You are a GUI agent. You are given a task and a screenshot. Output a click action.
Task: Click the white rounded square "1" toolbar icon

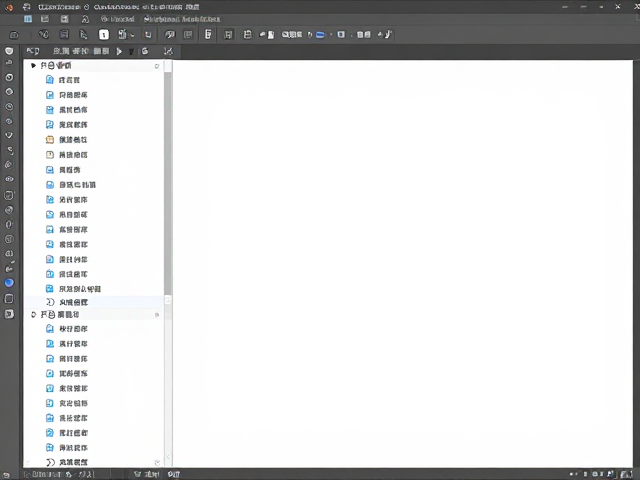click(104, 35)
